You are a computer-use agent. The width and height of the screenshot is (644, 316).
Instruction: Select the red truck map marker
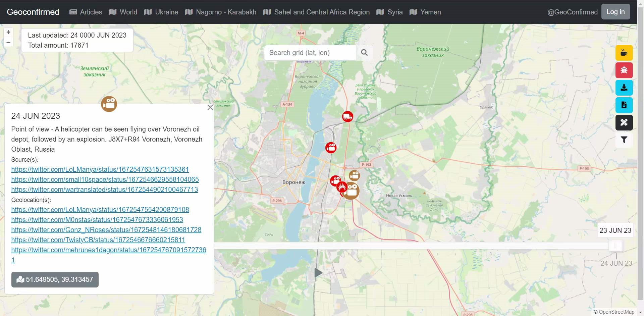347,117
